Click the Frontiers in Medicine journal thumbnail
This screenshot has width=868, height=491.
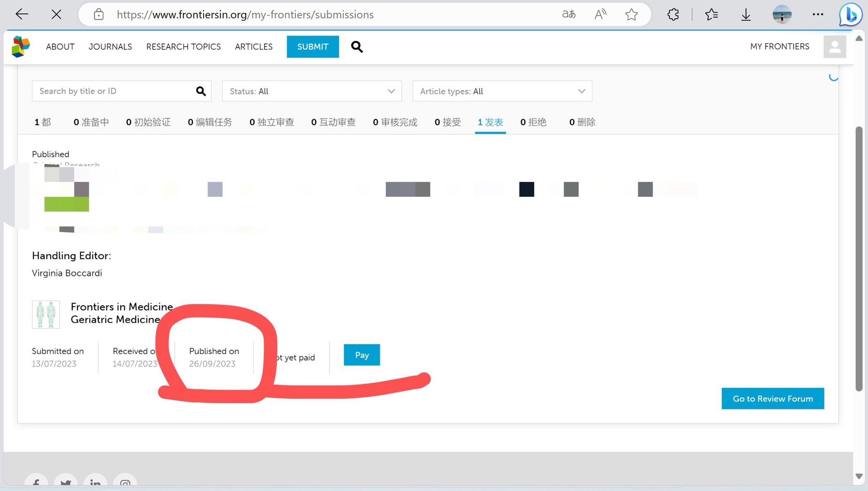tap(46, 314)
